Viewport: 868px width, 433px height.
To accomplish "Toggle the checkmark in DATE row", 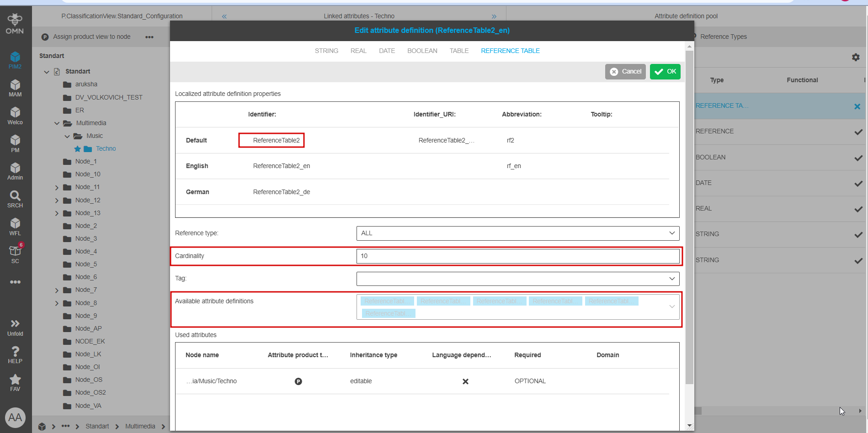I will 858,183.
